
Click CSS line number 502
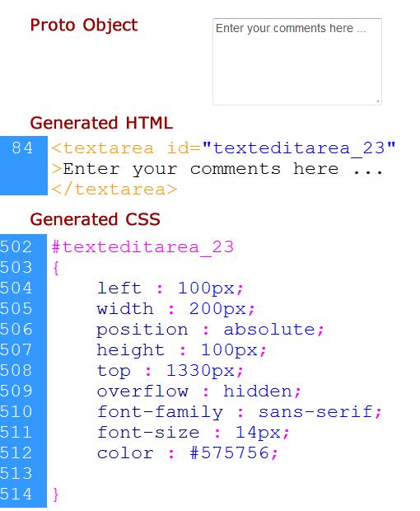tap(16, 246)
